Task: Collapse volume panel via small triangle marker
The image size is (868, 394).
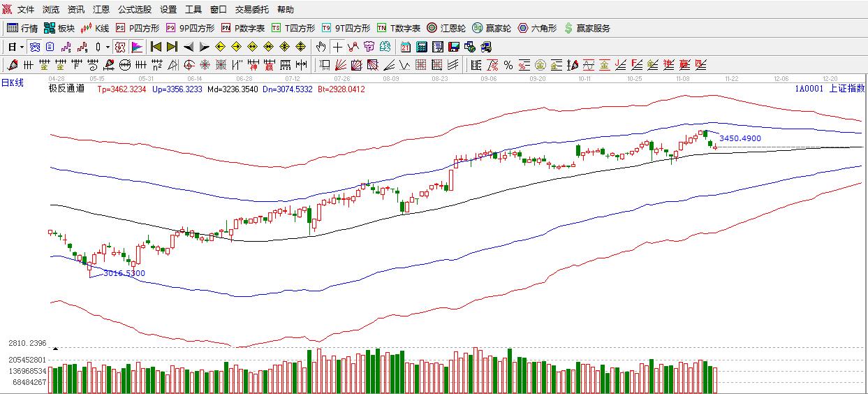Action: pos(55,348)
